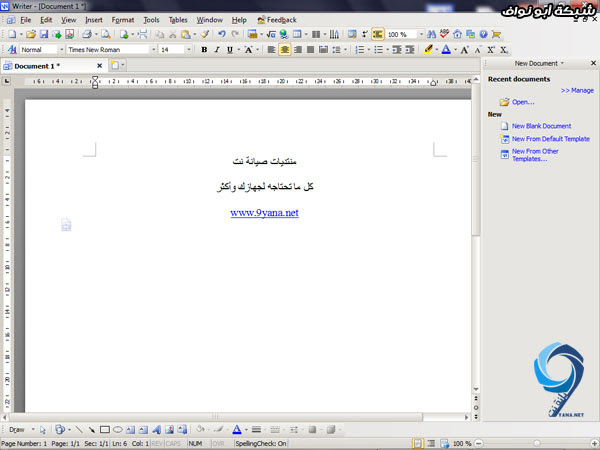
Task: Click the Decrease Indent icon
Action: [397, 50]
